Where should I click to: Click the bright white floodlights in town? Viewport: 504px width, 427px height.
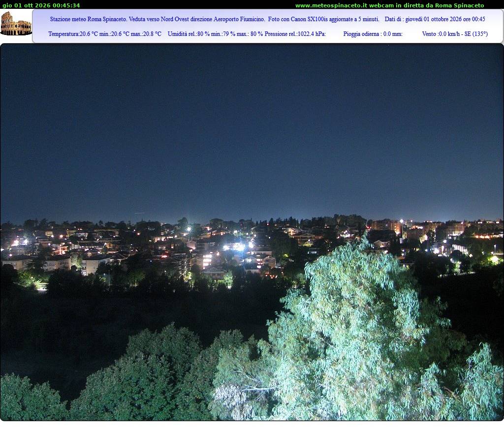239,247
